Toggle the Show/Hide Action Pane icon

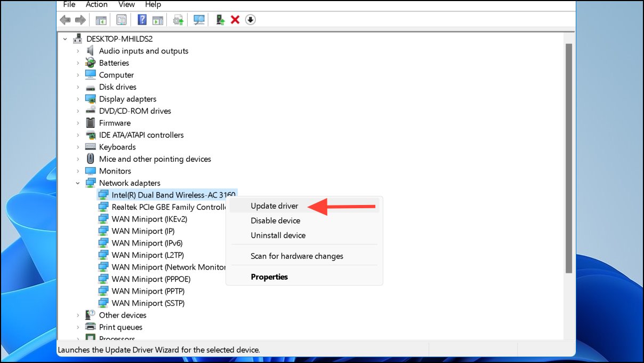point(157,20)
